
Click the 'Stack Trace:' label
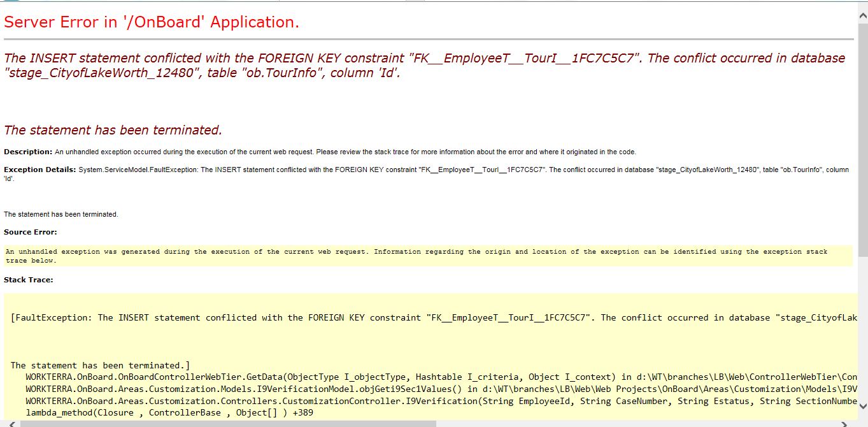[x=29, y=280]
